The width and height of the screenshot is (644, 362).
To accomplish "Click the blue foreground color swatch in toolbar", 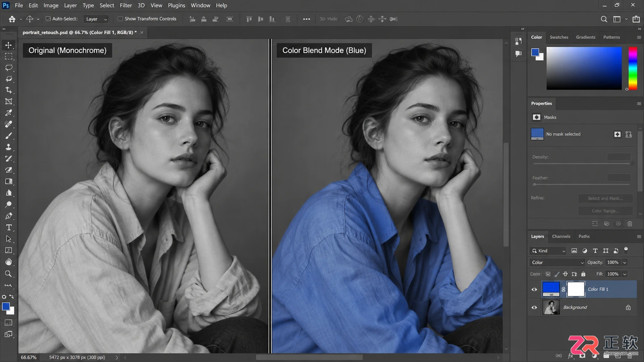I will [x=6, y=306].
